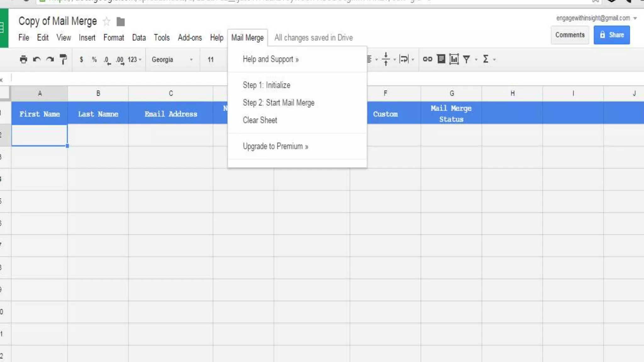The image size is (644, 362).
Task: Select the paint format roller icon
Action: 63,59
